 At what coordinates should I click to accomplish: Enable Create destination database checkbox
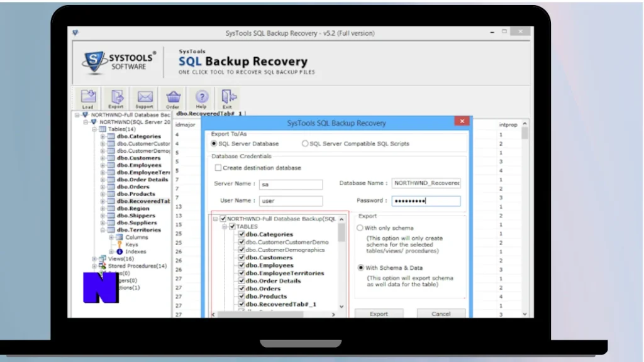click(218, 168)
